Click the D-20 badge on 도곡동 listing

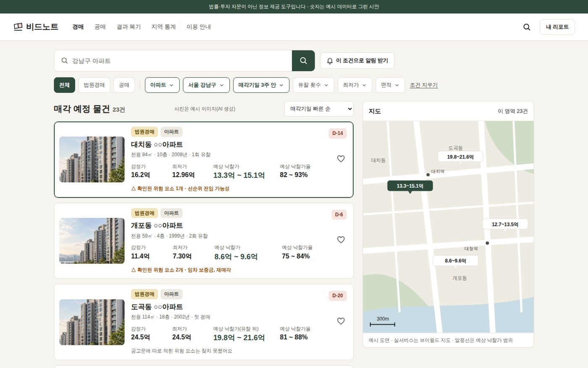(x=338, y=296)
